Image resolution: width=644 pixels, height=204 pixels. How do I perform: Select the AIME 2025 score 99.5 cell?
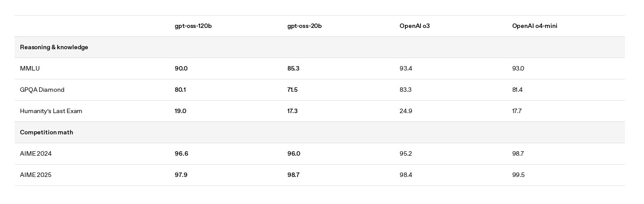(x=518, y=175)
